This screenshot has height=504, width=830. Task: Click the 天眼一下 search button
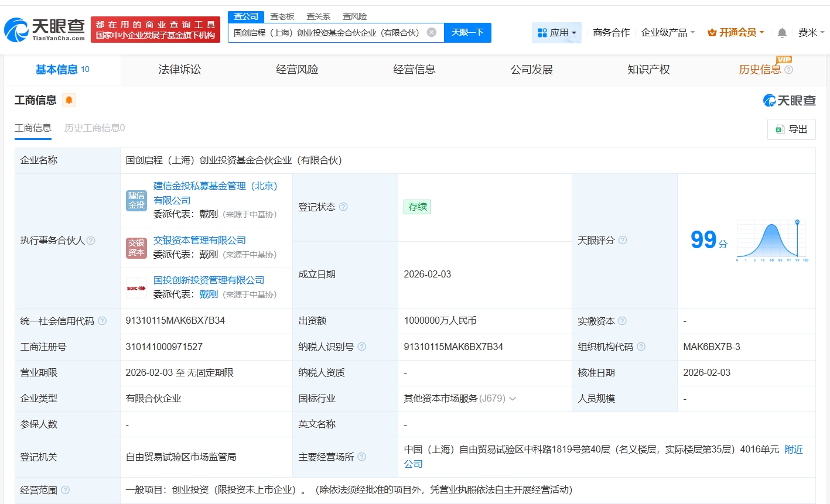467,33
